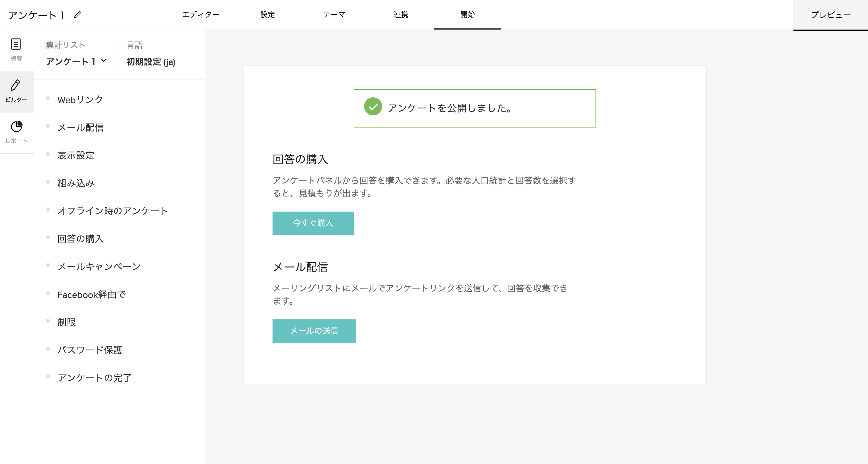Open アンケートの完了 settings

point(95,377)
